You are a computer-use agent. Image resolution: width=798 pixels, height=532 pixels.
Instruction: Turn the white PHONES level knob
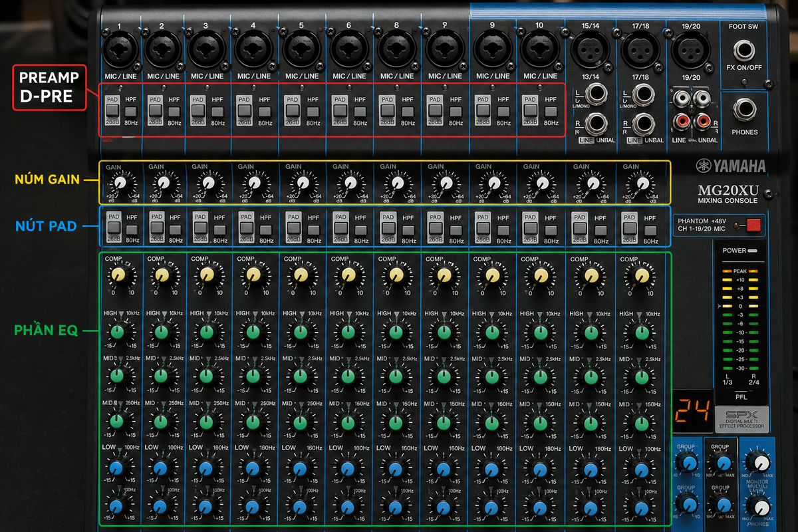[x=758, y=505]
